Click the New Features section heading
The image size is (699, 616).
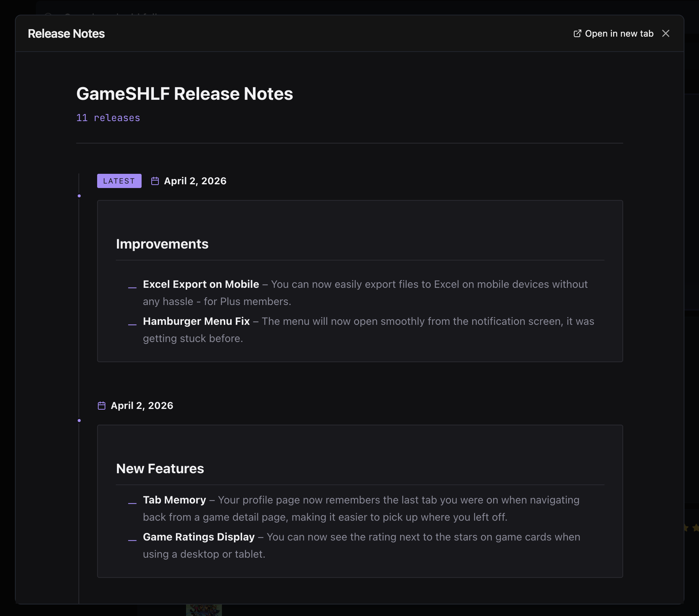tap(160, 469)
